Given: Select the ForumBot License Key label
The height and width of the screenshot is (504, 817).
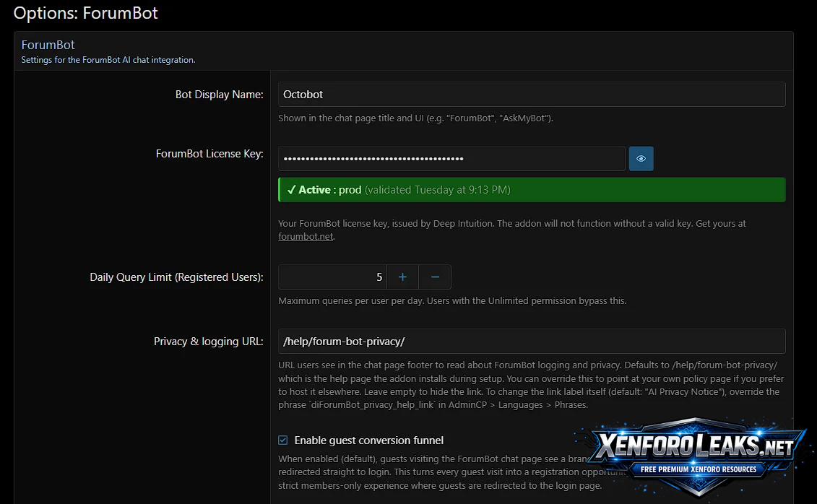Looking at the screenshot, I should tap(209, 154).
